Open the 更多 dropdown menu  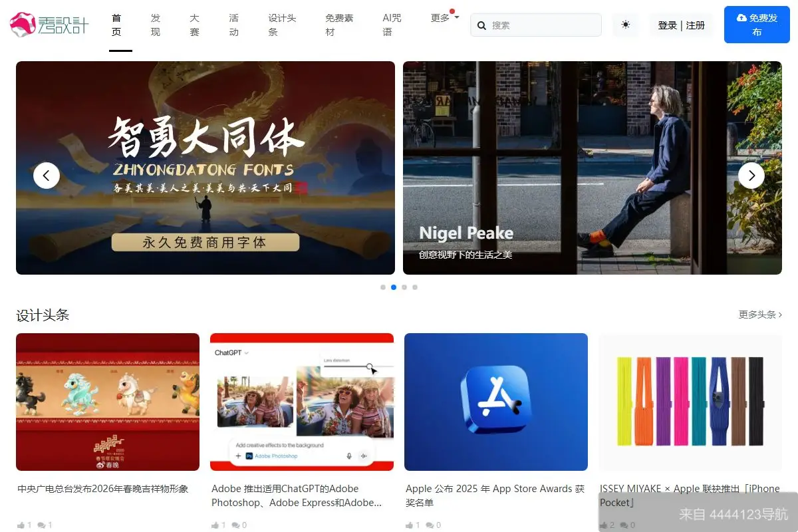click(441, 20)
